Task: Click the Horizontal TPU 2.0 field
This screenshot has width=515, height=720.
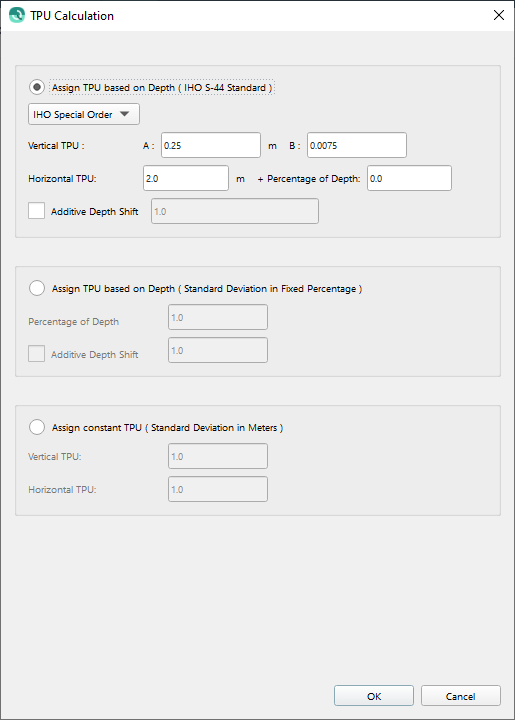Action: pyautogui.click(x=186, y=178)
